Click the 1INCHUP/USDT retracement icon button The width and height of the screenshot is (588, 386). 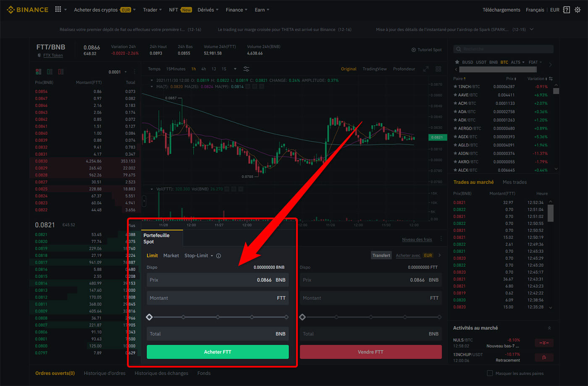[544, 357]
